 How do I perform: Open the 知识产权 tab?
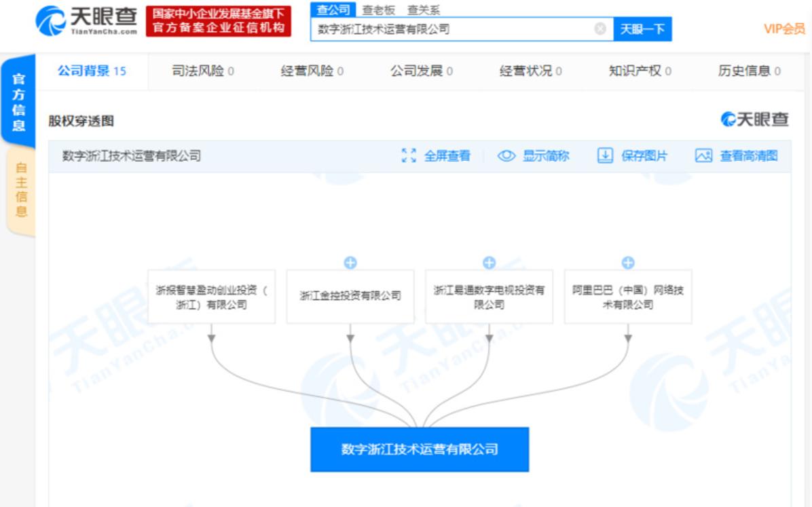(x=640, y=71)
